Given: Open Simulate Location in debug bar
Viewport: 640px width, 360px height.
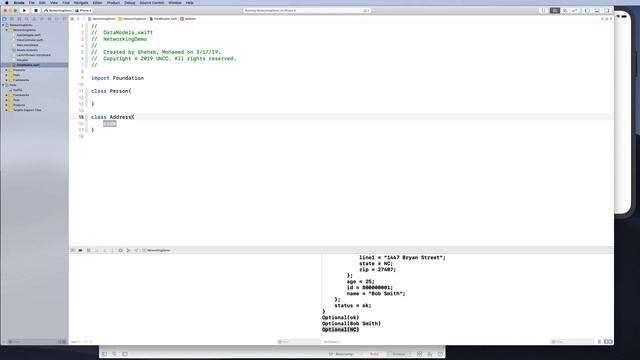Looking at the screenshot, I should (x=136, y=250).
